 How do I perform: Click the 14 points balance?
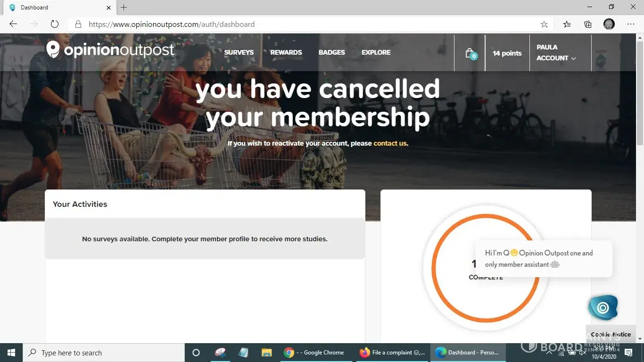(x=507, y=53)
